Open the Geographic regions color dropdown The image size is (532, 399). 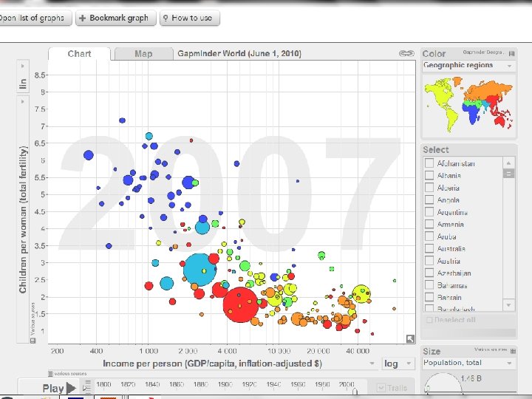click(469, 66)
